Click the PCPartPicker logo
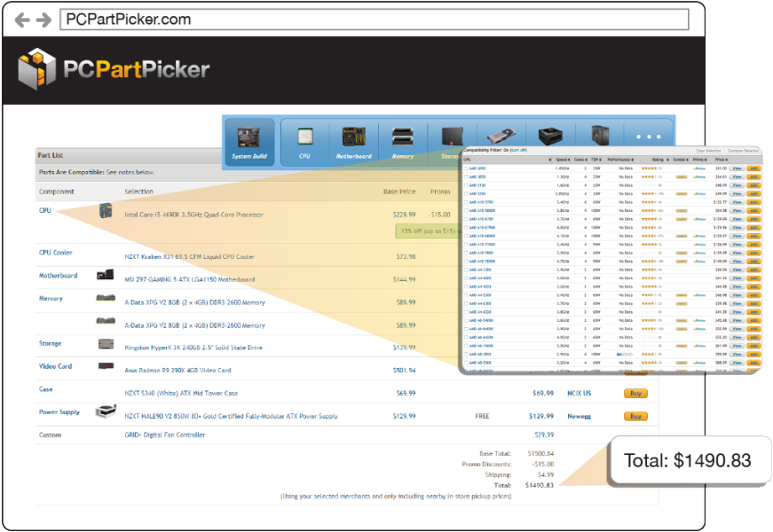 [114, 69]
